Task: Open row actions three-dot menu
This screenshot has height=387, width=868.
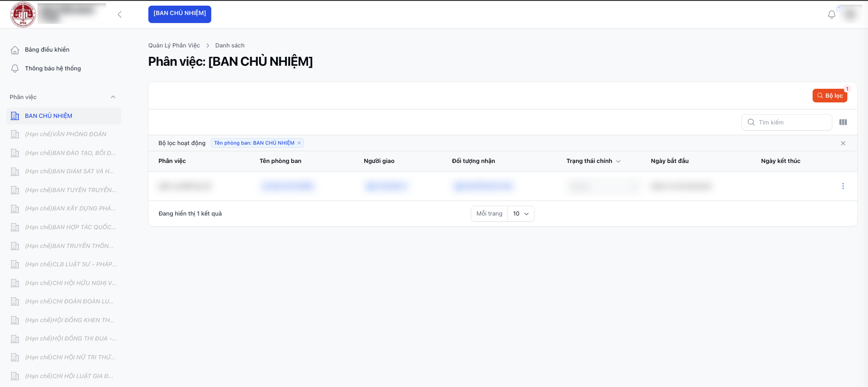Action: click(x=843, y=186)
